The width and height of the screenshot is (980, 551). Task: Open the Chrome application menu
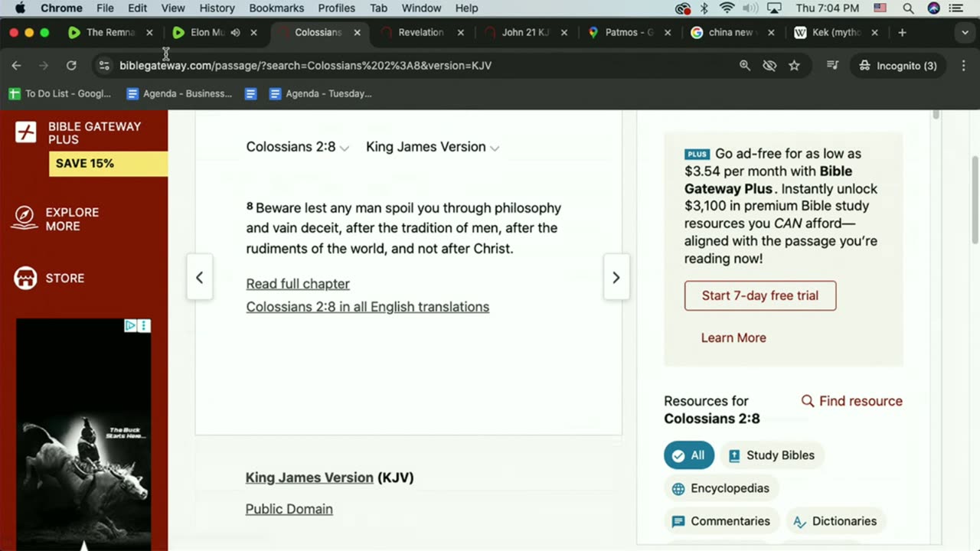61,8
